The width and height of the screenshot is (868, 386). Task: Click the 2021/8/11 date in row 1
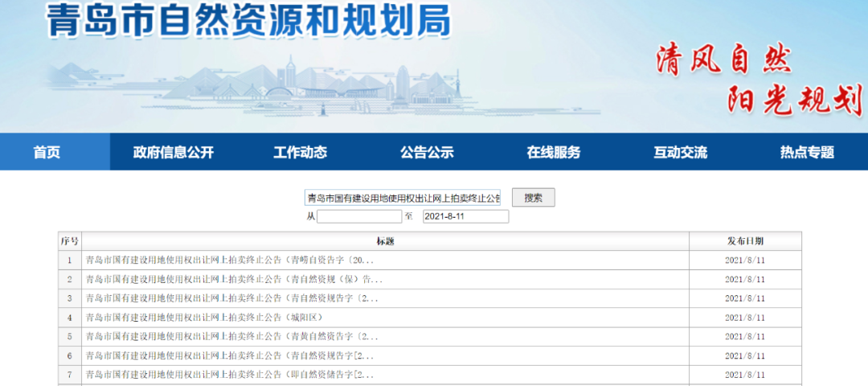click(745, 261)
